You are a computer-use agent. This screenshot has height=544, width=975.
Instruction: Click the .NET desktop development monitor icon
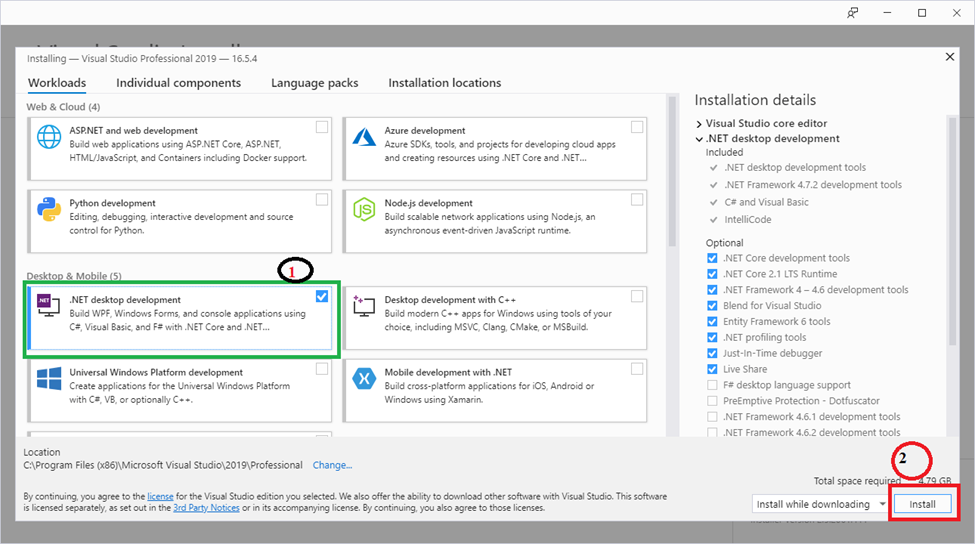coord(48,305)
